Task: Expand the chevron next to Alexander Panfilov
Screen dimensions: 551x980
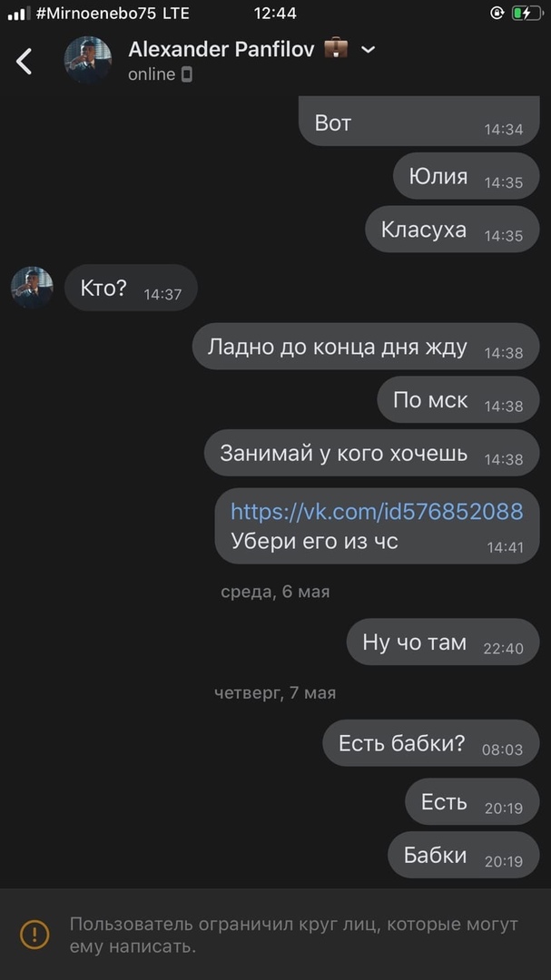Action: click(369, 49)
